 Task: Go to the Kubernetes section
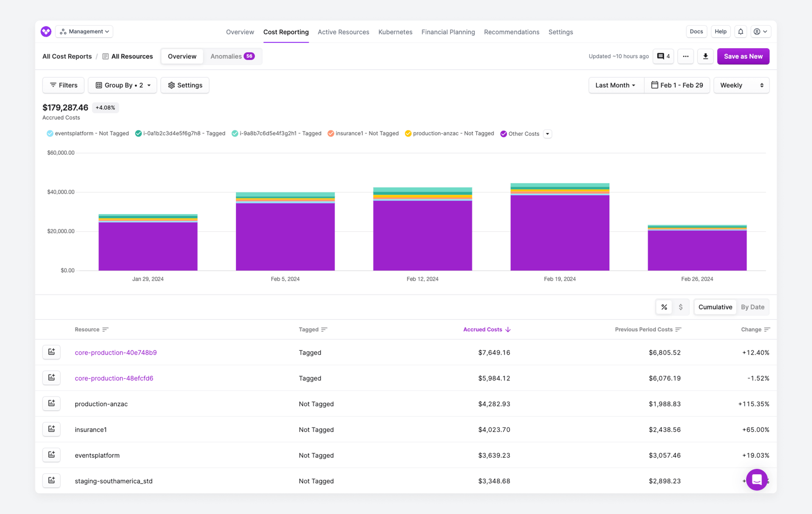coord(395,32)
